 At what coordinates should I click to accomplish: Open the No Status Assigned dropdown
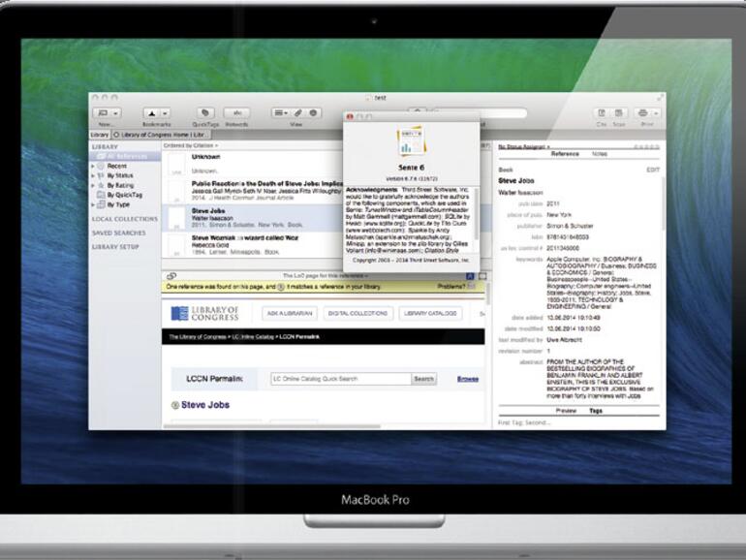tap(524, 146)
